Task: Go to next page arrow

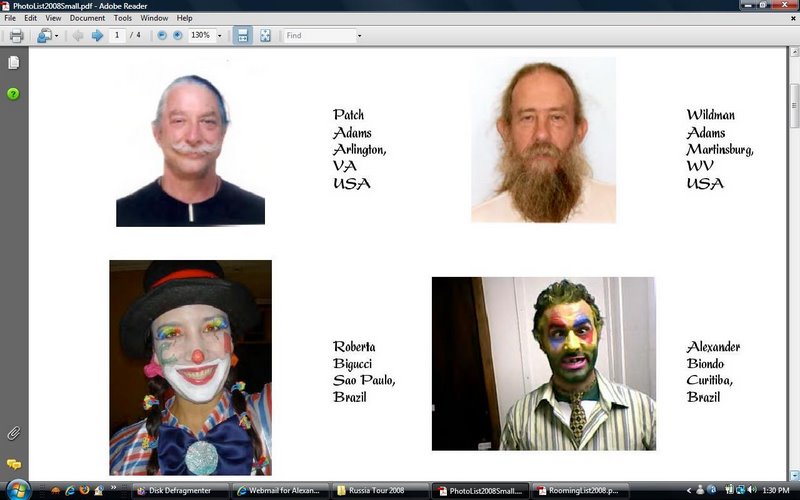Action: [97, 36]
